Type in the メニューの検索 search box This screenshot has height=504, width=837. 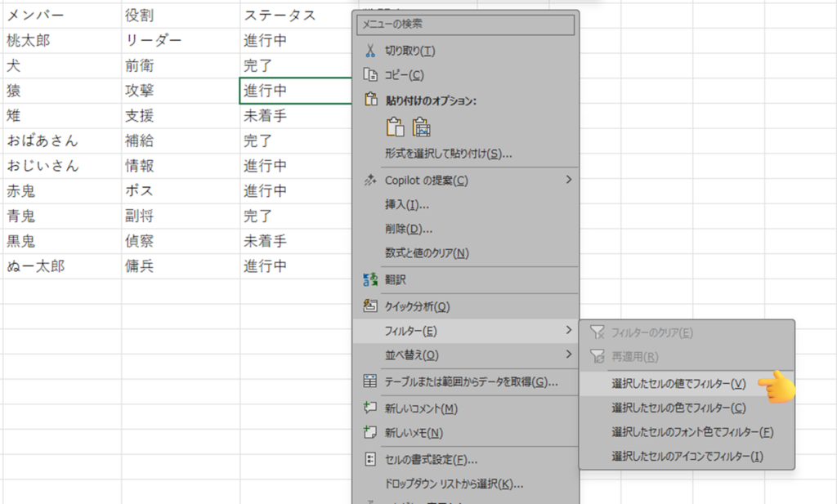point(465,25)
